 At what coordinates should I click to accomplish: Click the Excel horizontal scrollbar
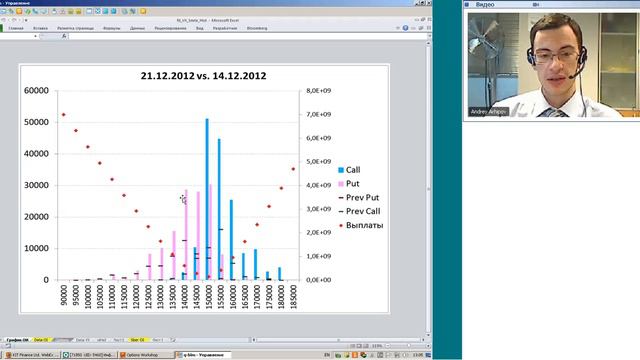(338, 340)
